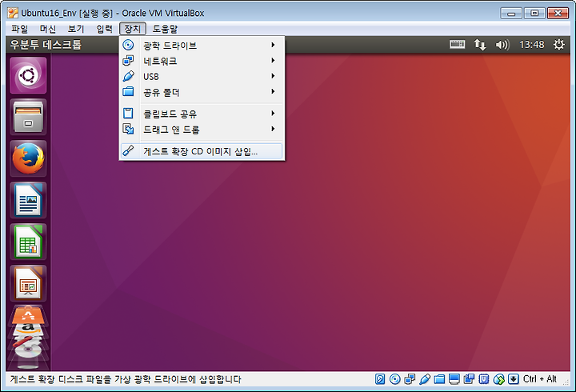Open the power session gear menu
The height and width of the screenshot is (392, 576).
558,45
